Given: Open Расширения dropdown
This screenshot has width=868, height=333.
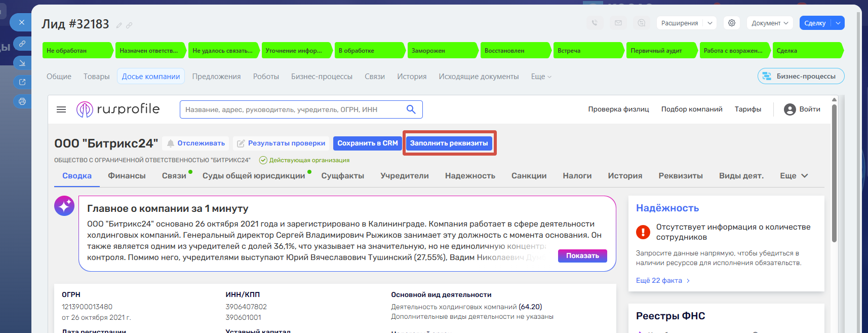Looking at the screenshot, I should point(687,23).
